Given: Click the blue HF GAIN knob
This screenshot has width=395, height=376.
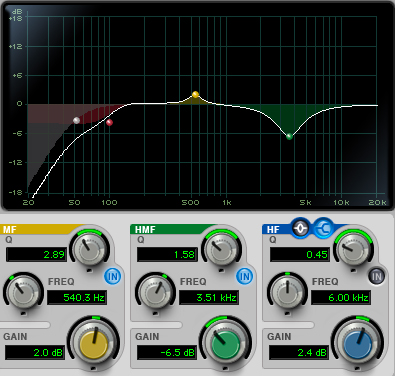Looking at the screenshot, I should click(x=358, y=344).
